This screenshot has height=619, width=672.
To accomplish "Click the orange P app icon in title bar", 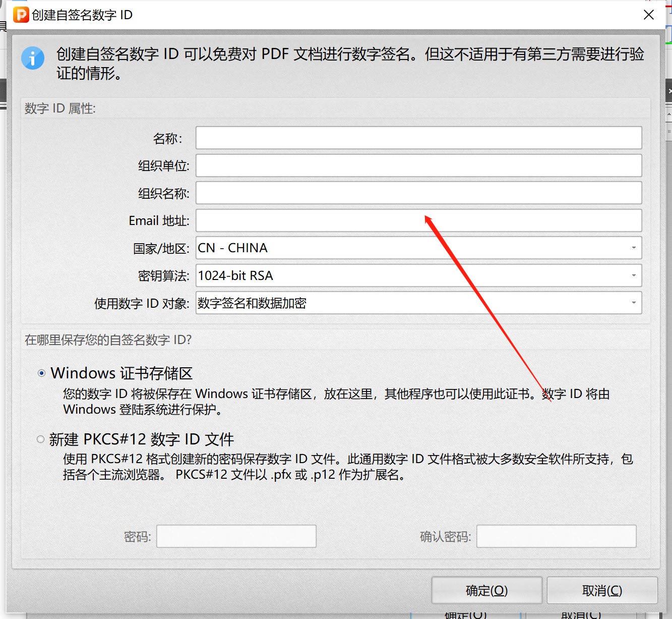I will [x=21, y=15].
